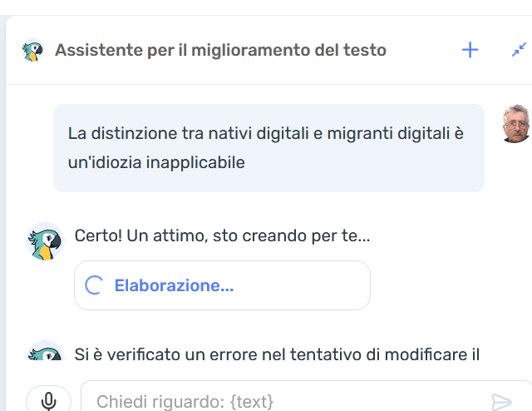Viewport: 532px width, 411px height.
Task: Click the "Elaborazione..." label text
Action: 174,286
